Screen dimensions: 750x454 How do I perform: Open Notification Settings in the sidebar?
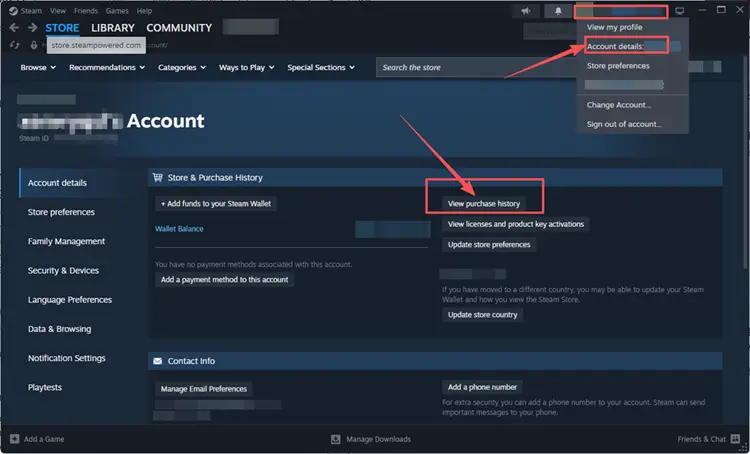(66, 358)
